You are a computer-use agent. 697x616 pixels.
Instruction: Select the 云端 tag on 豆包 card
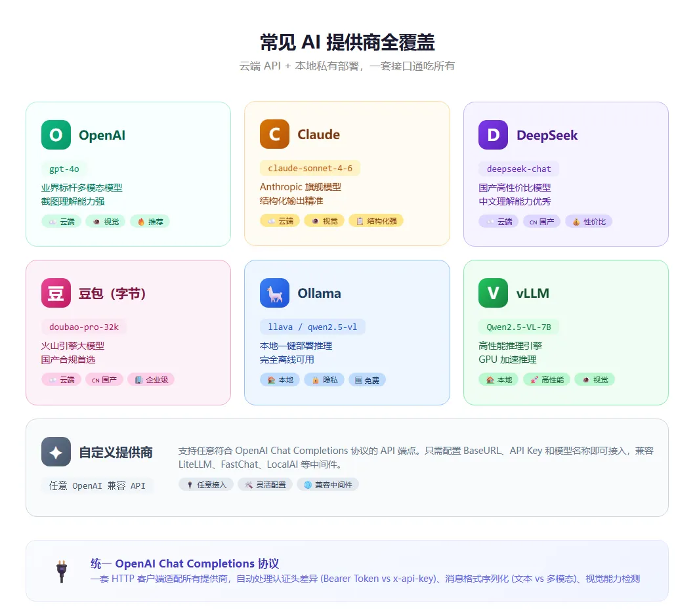coord(61,380)
